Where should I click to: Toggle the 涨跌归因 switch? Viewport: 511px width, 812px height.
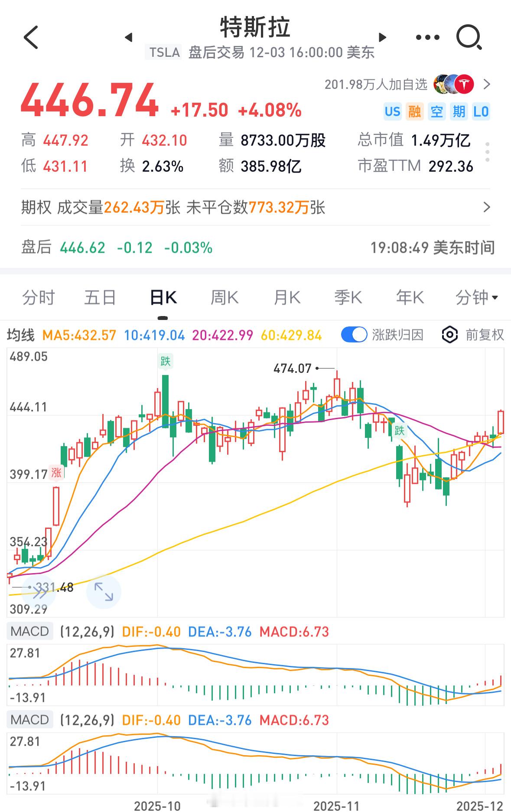point(354,335)
